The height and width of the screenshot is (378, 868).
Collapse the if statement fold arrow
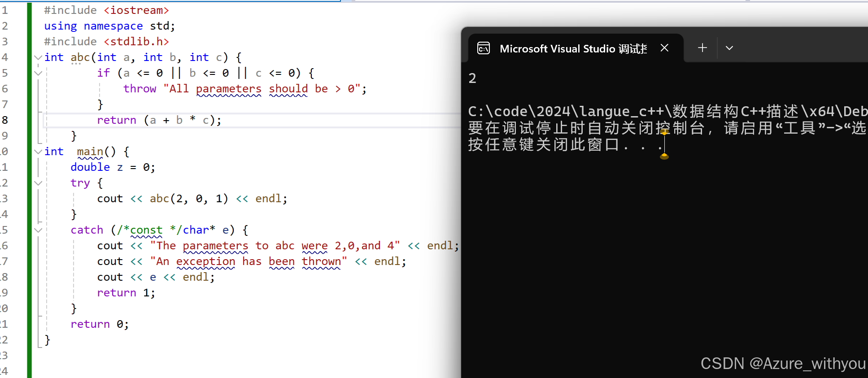(x=38, y=73)
